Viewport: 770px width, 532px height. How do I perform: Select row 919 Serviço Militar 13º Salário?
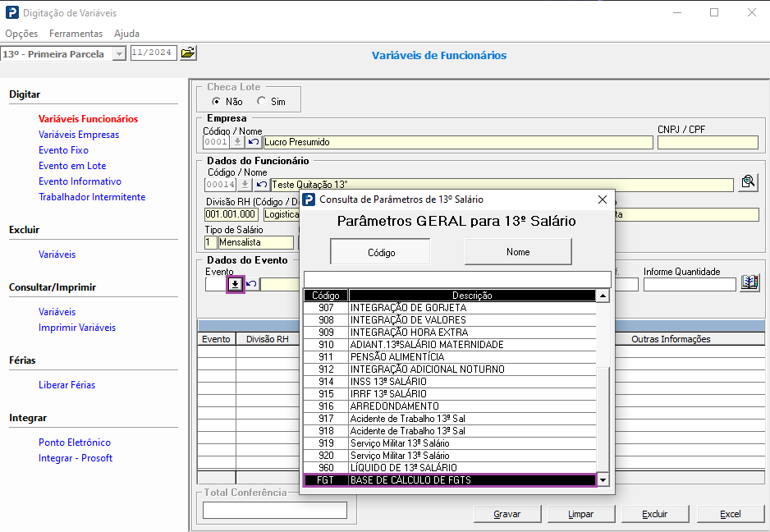(450, 443)
